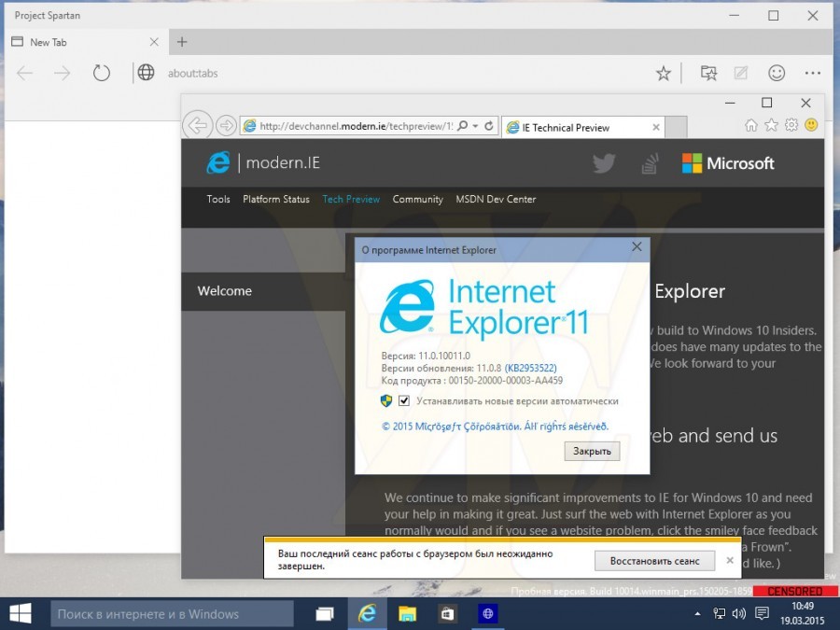
Task: Expand the IE address bar dropdown arrow
Action: point(476,126)
